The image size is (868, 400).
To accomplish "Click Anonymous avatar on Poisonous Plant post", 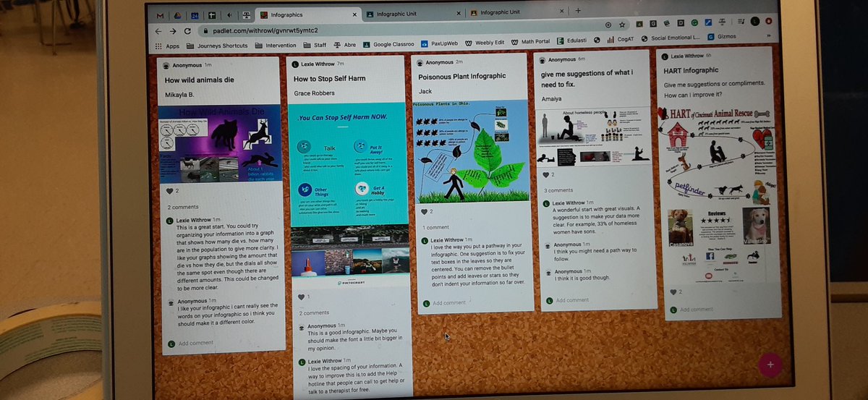I will coord(420,62).
